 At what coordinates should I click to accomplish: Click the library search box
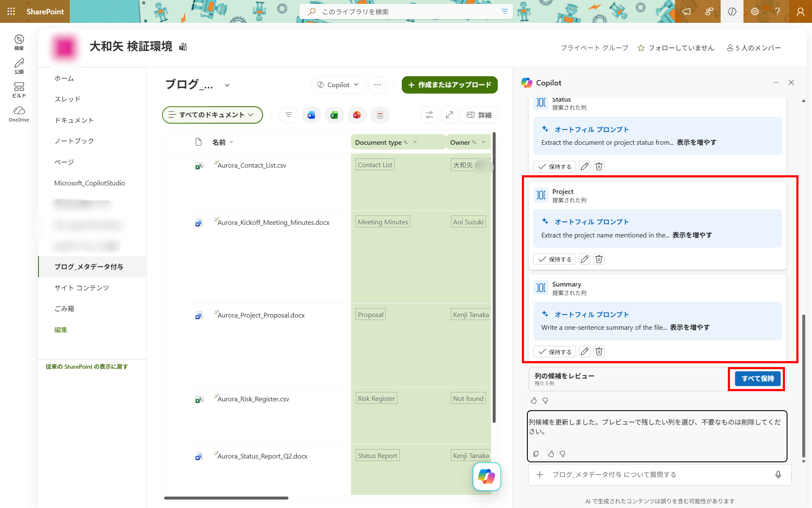406,11
